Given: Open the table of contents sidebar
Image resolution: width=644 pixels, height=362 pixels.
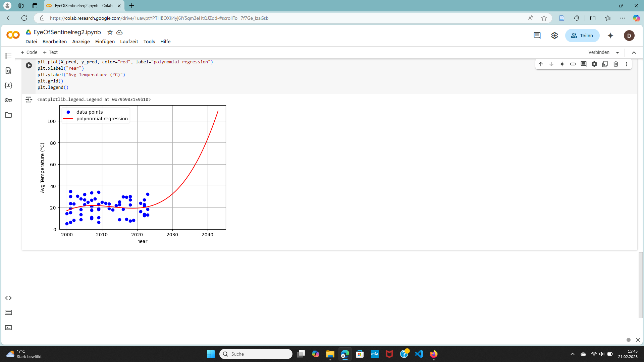Looking at the screenshot, I should [8, 56].
